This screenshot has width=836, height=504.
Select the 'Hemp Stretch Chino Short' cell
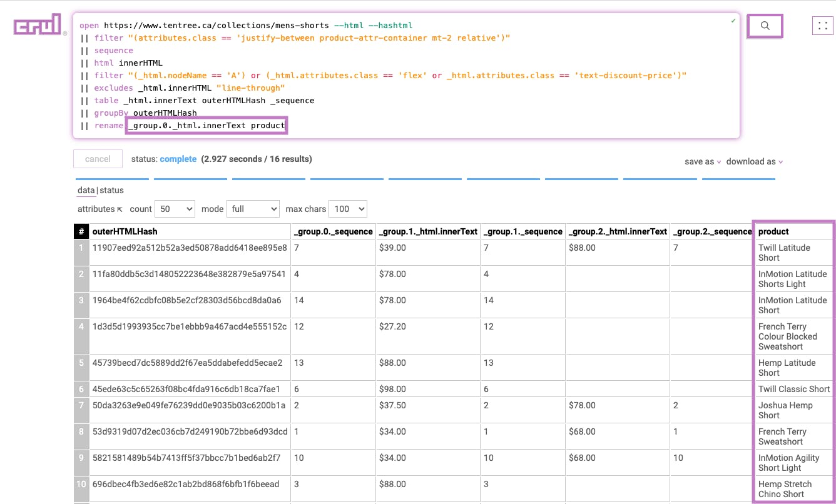tap(794, 489)
